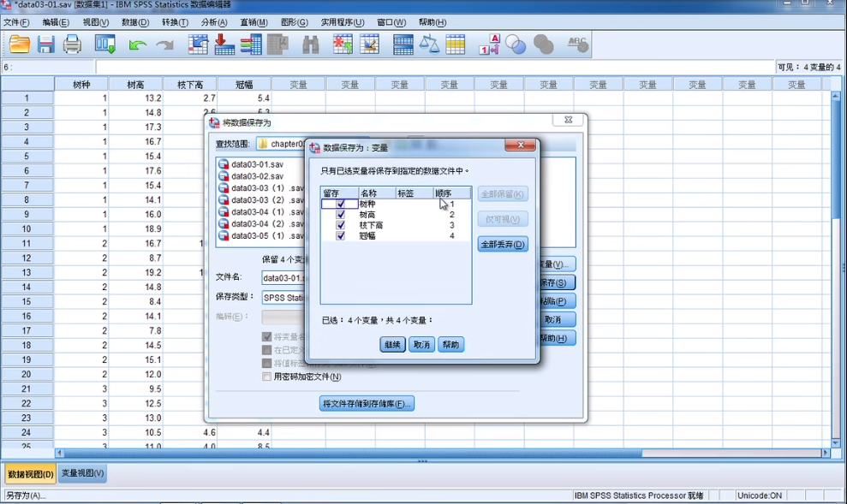Viewport: 847px width, 504px height.
Task: Save the dataset using the disk icon
Action: (44, 44)
